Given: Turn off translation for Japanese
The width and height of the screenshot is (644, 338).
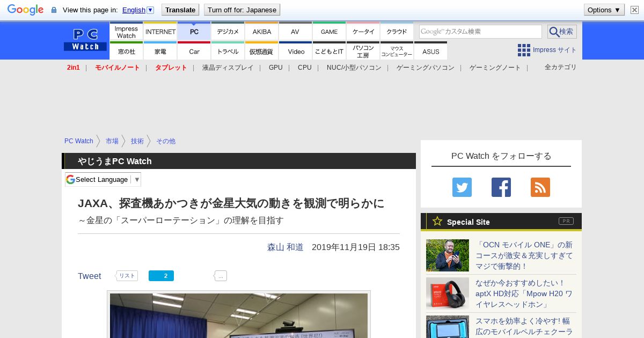Looking at the screenshot, I should pos(242,10).
